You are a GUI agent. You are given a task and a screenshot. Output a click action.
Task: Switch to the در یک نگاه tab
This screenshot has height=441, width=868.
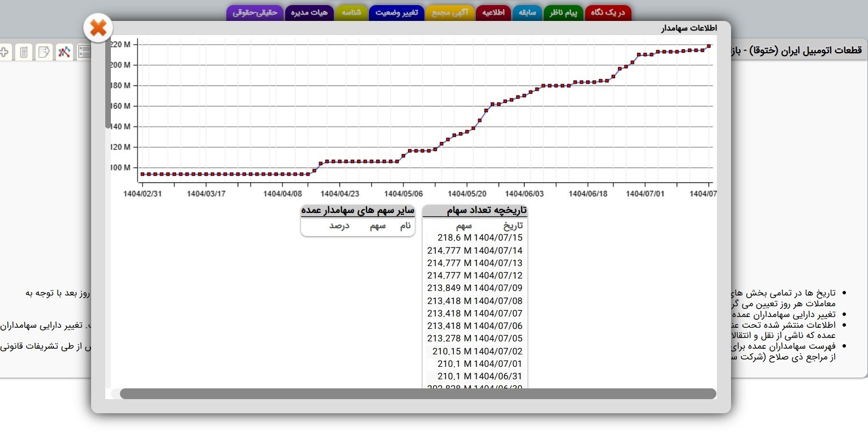[608, 12]
